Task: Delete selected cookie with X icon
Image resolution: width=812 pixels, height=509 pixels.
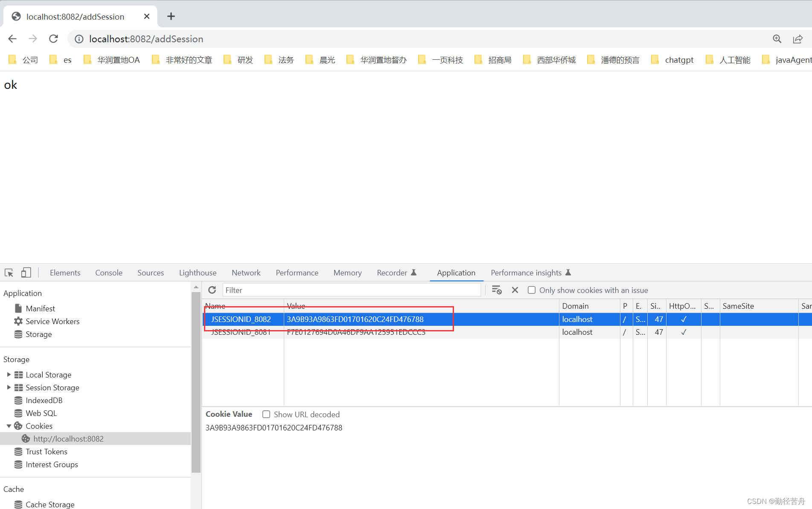Action: pyautogui.click(x=515, y=290)
